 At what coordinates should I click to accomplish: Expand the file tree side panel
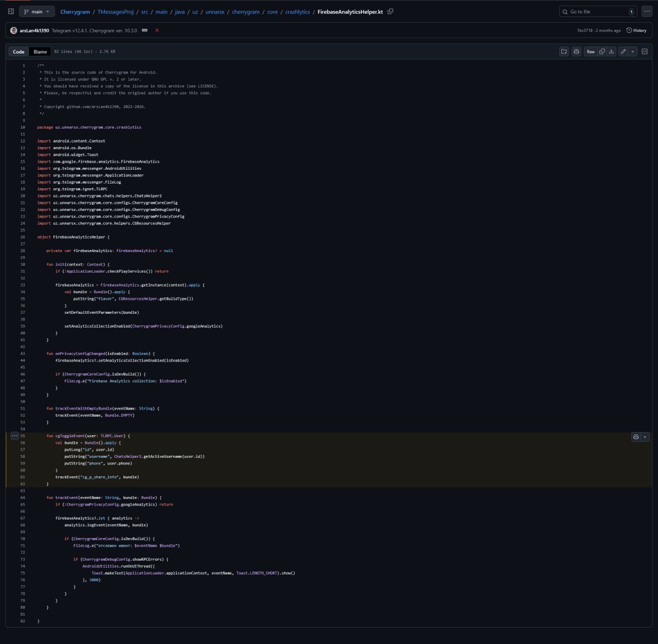11,11
